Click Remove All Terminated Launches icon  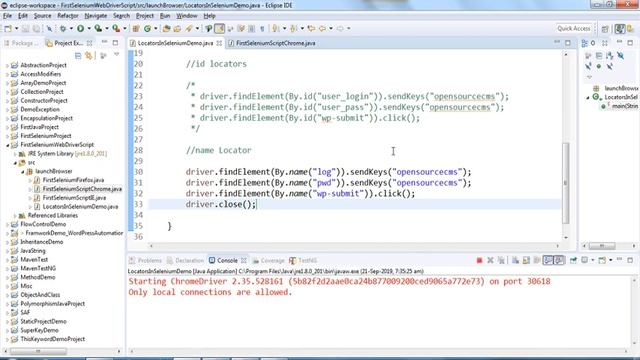click(501, 260)
